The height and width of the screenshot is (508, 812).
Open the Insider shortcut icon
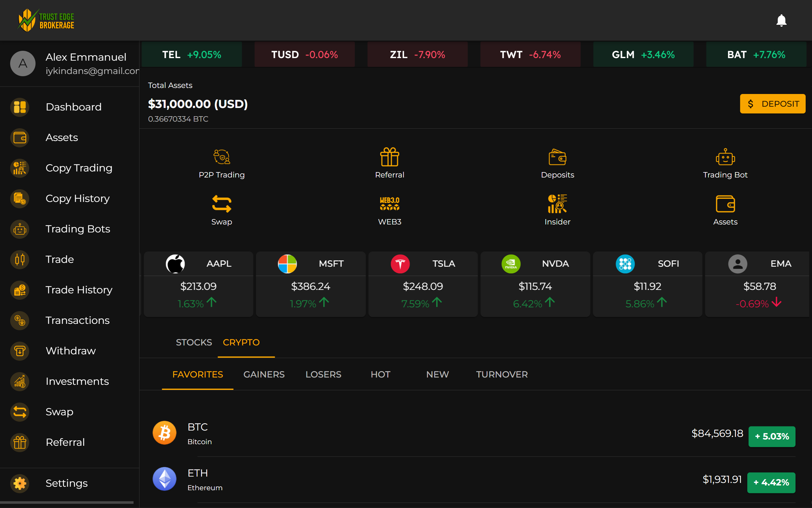point(557,204)
